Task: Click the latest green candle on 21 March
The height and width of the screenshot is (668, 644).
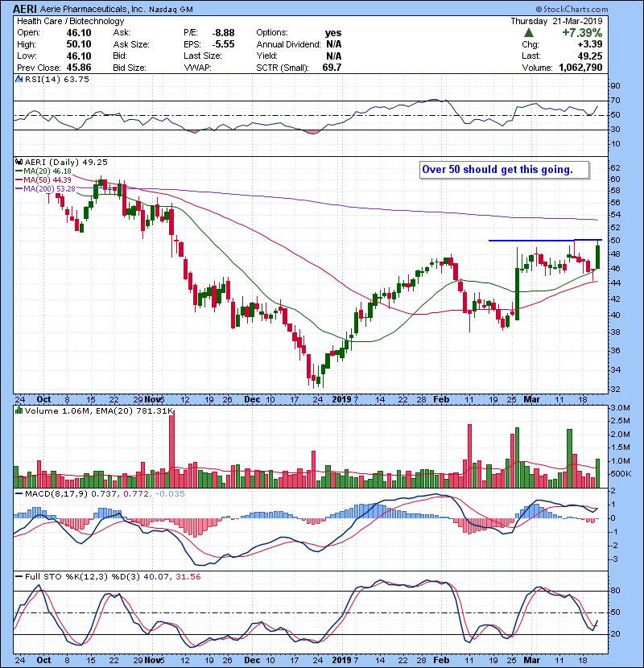Action: pos(598,257)
